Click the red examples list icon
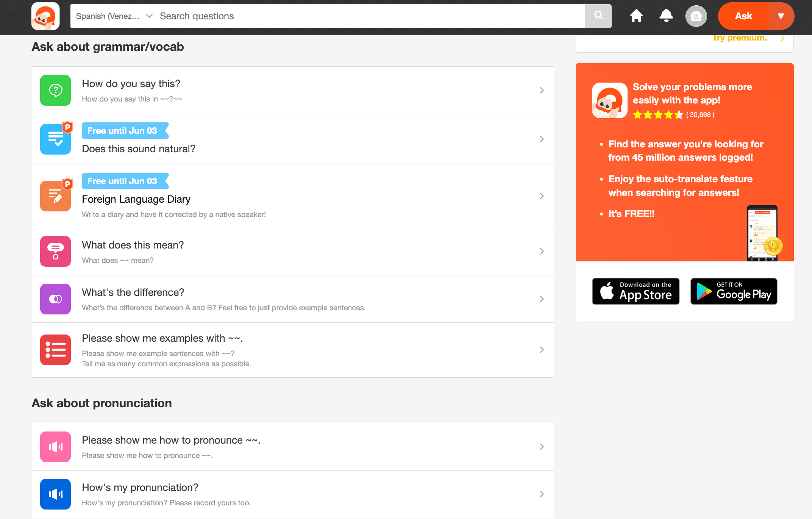Viewport: 812px width, 519px height. (55, 350)
